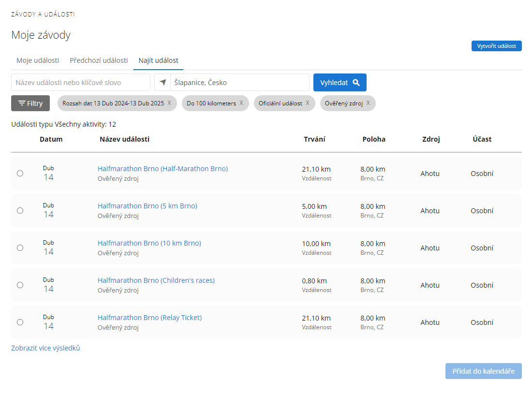Click the Vyhledat search button

[x=340, y=83]
